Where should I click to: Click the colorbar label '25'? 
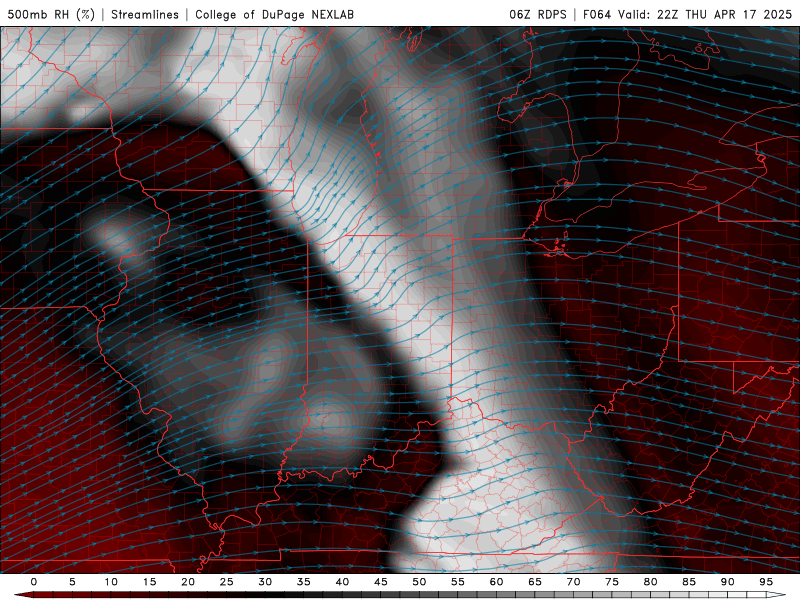click(227, 582)
